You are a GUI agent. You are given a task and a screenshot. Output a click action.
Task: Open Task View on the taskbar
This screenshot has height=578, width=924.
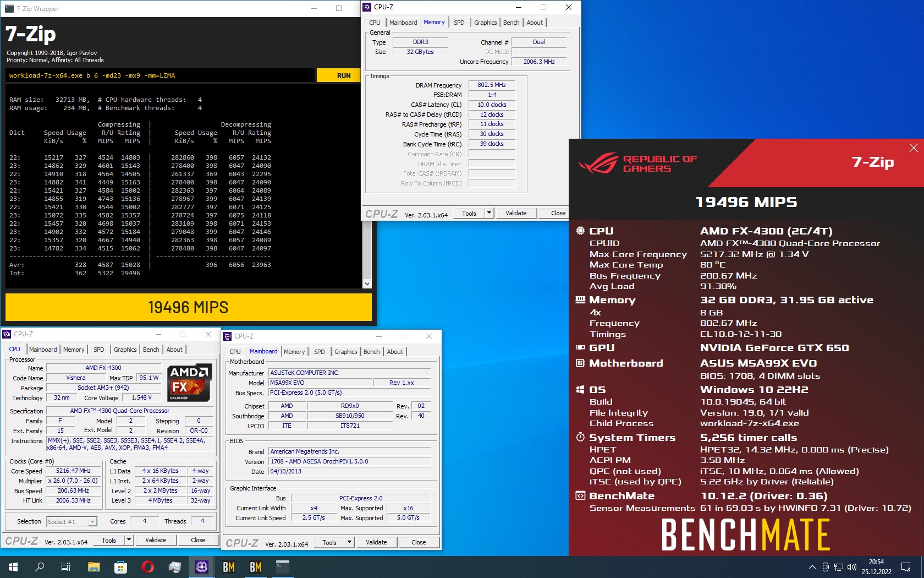[x=66, y=566]
